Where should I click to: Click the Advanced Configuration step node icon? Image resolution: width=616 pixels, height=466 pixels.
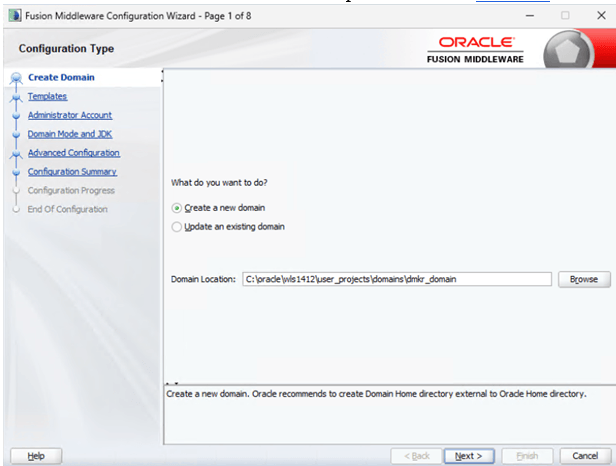tap(16, 154)
